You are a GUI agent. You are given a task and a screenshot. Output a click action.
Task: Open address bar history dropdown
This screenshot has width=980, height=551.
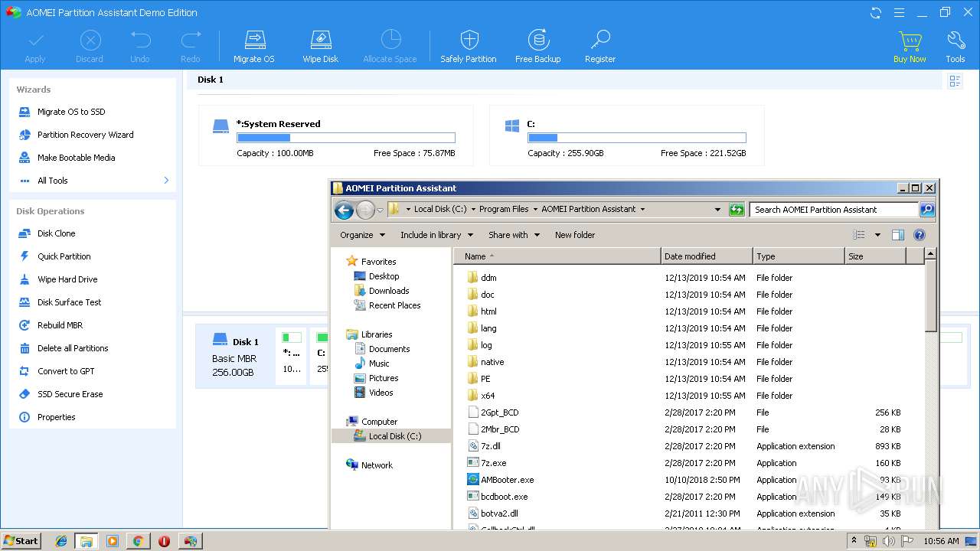[x=717, y=209]
